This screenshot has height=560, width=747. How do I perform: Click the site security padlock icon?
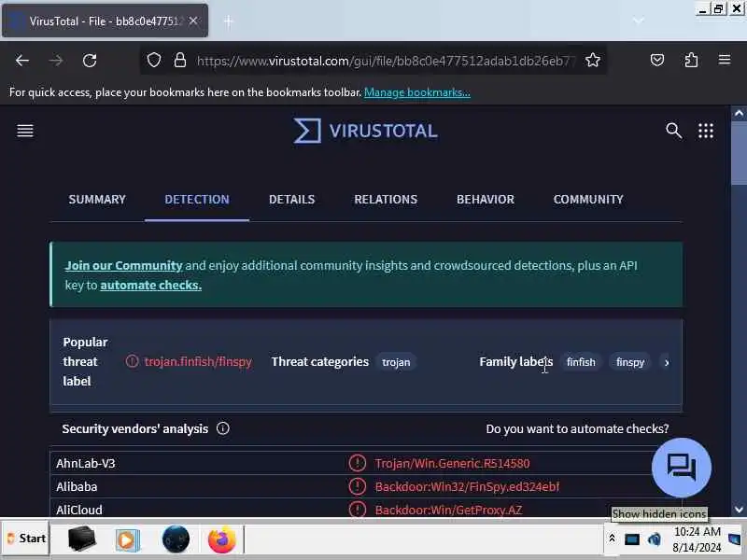coord(180,60)
